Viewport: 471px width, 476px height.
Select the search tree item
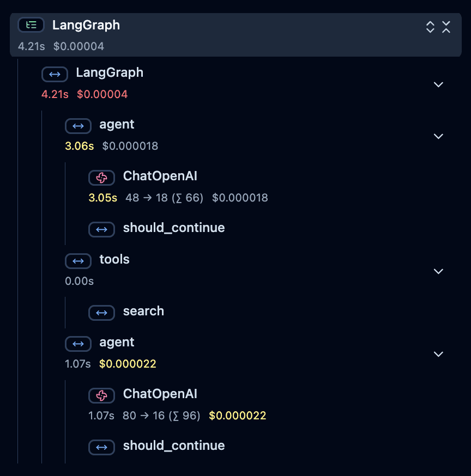point(143,311)
